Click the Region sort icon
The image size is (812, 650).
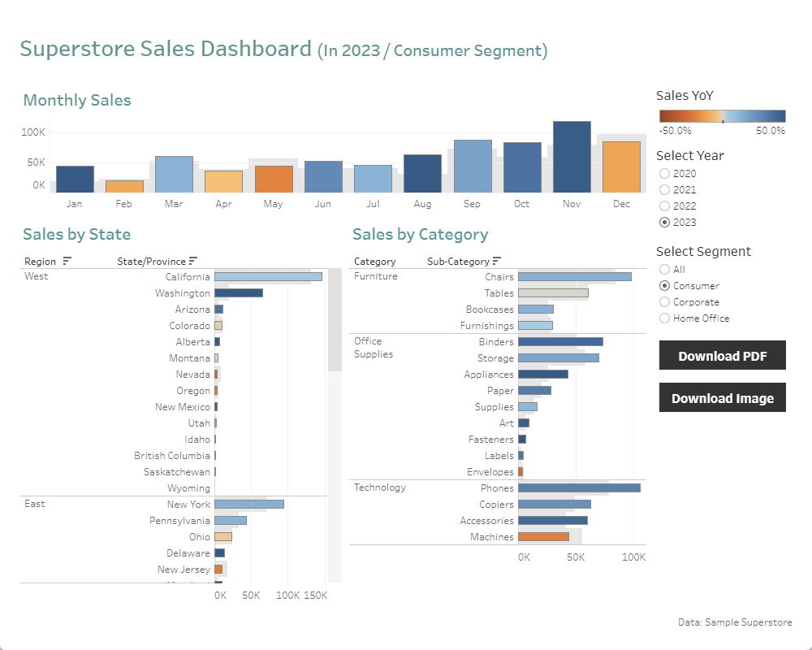tap(67, 262)
